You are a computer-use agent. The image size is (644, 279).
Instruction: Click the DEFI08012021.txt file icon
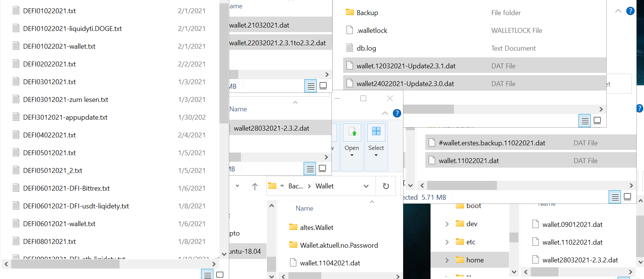click(16, 241)
